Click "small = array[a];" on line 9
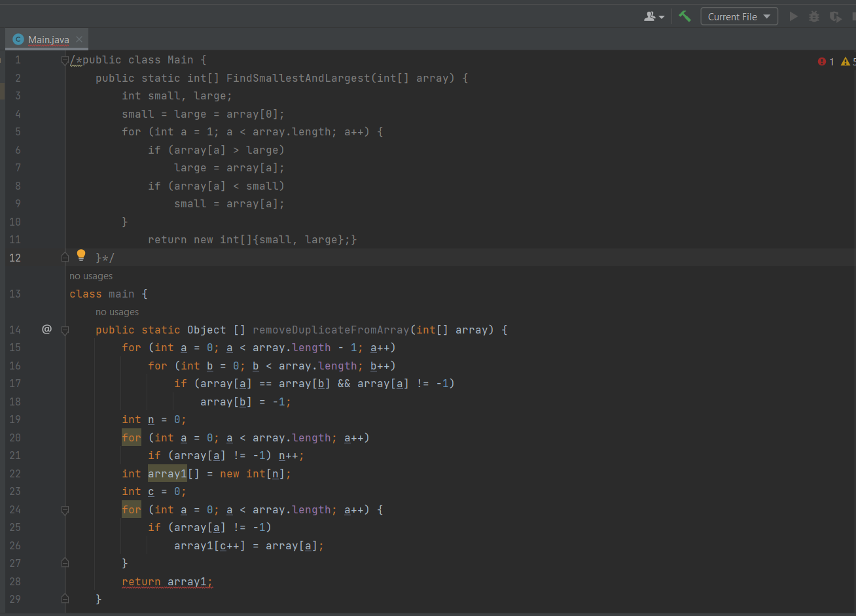The width and height of the screenshot is (856, 616). pos(230,204)
